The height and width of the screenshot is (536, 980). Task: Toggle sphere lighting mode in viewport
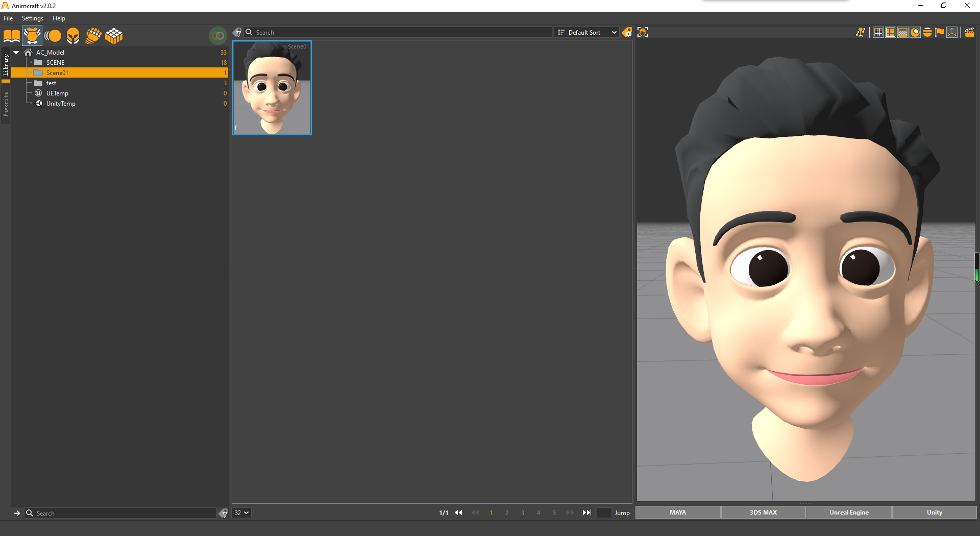[x=915, y=32]
